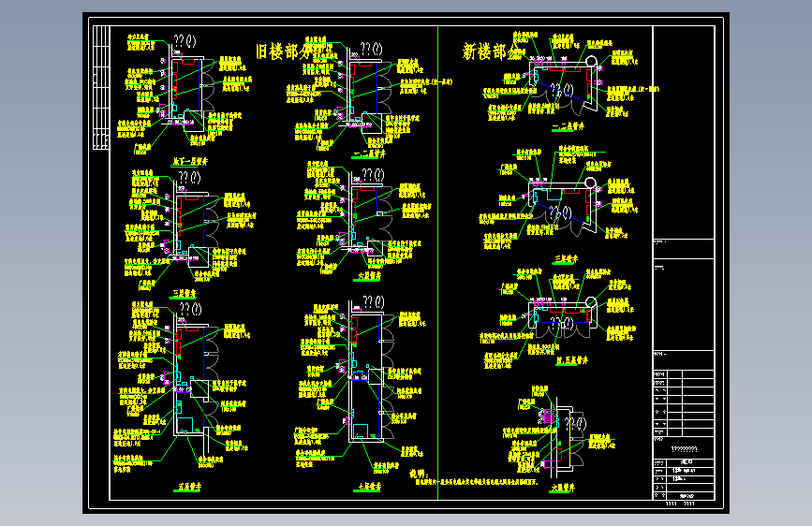
Task: Select the 新楼部分 heading text
Action: coord(491,51)
